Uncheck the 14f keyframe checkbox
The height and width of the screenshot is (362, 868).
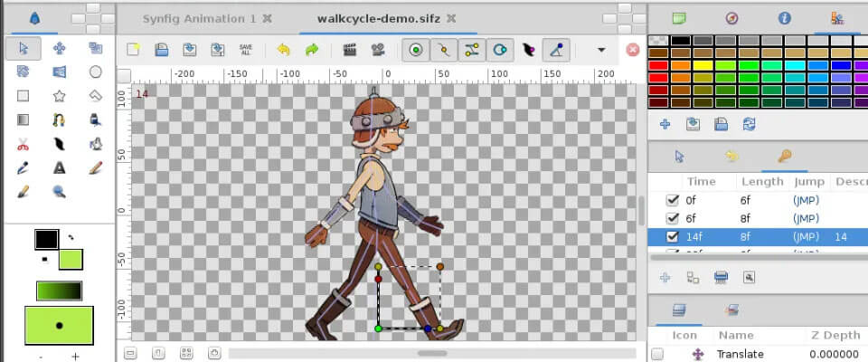click(673, 237)
